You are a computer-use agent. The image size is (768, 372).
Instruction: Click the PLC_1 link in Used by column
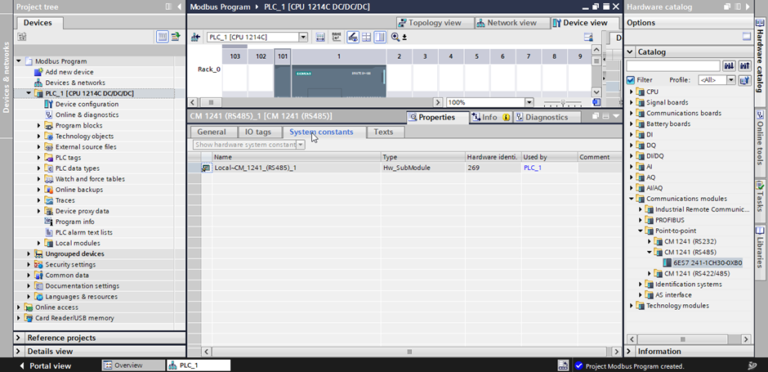coord(532,167)
